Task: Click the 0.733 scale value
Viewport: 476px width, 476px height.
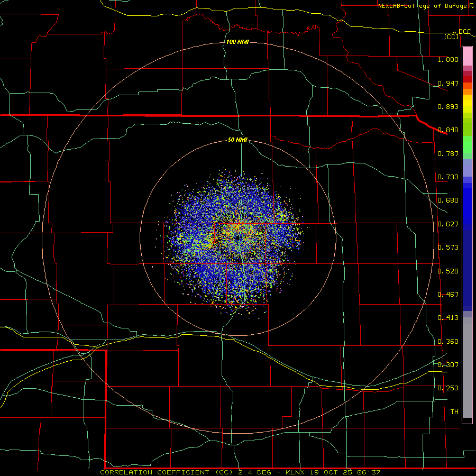Action: pos(448,177)
